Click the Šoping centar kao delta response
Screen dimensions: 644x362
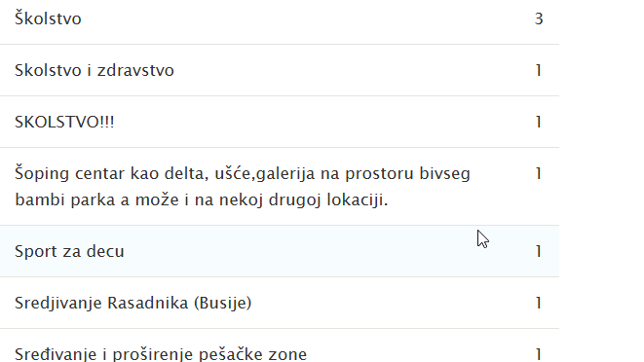coord(280,186)
